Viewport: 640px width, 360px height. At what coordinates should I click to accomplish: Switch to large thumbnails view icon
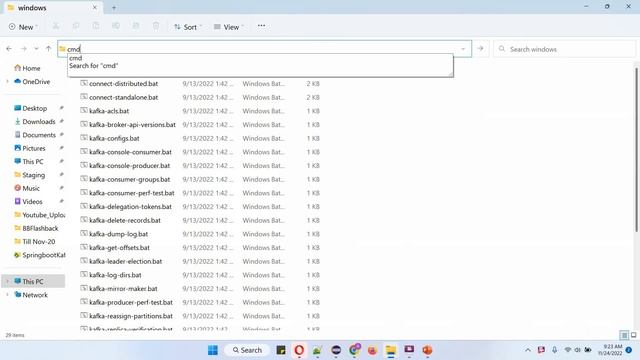(633, 335)
